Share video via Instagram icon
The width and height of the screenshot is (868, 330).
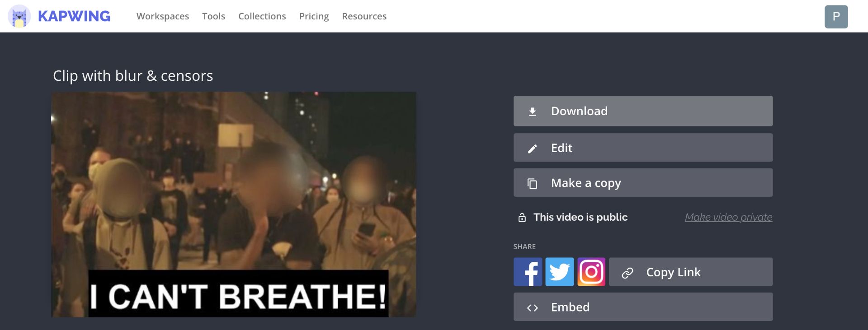(591, 272)
